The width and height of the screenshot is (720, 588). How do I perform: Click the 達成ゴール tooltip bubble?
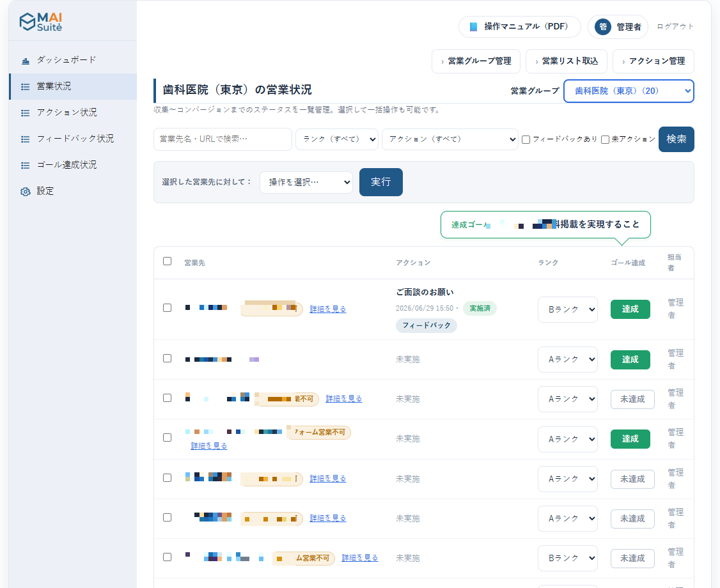click(545, 224)
